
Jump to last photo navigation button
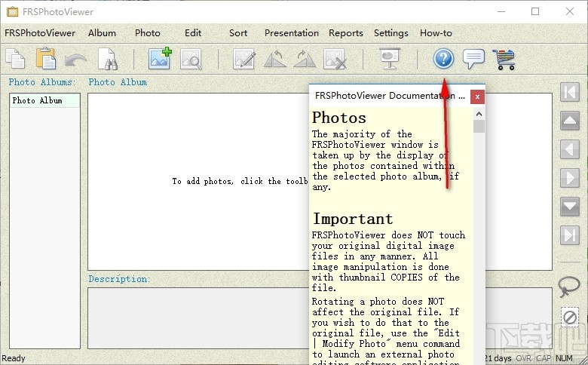tap(570, 235)
